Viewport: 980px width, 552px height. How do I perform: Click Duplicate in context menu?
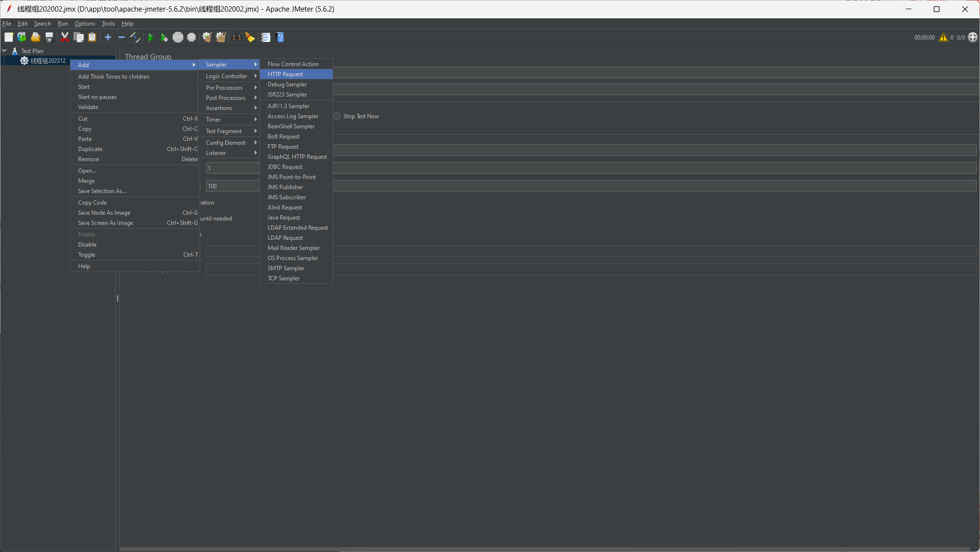click(134, 149)
